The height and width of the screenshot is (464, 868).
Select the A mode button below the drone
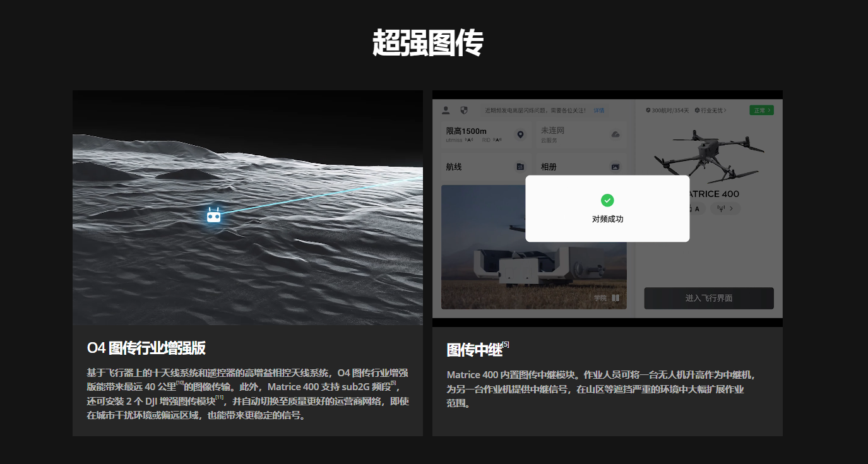point(697,208)
